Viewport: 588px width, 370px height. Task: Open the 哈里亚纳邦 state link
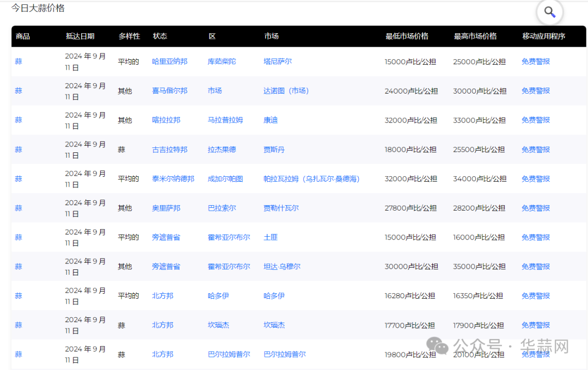169,61
